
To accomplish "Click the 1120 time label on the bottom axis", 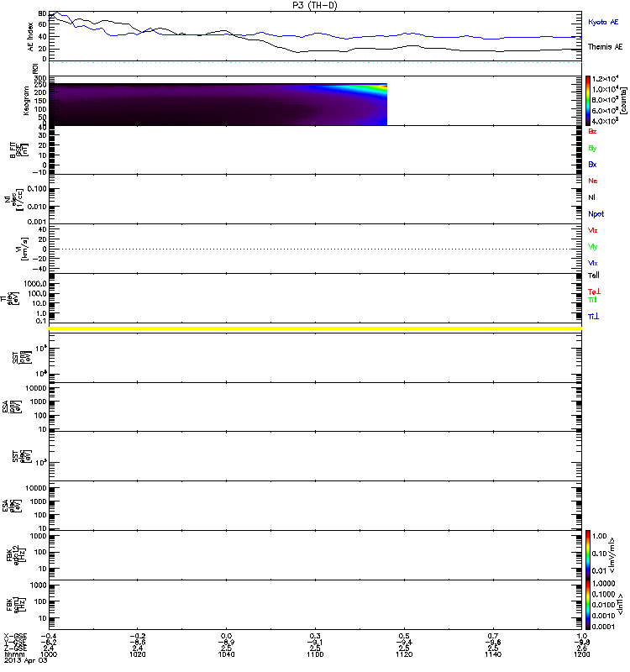I will 404,654.
